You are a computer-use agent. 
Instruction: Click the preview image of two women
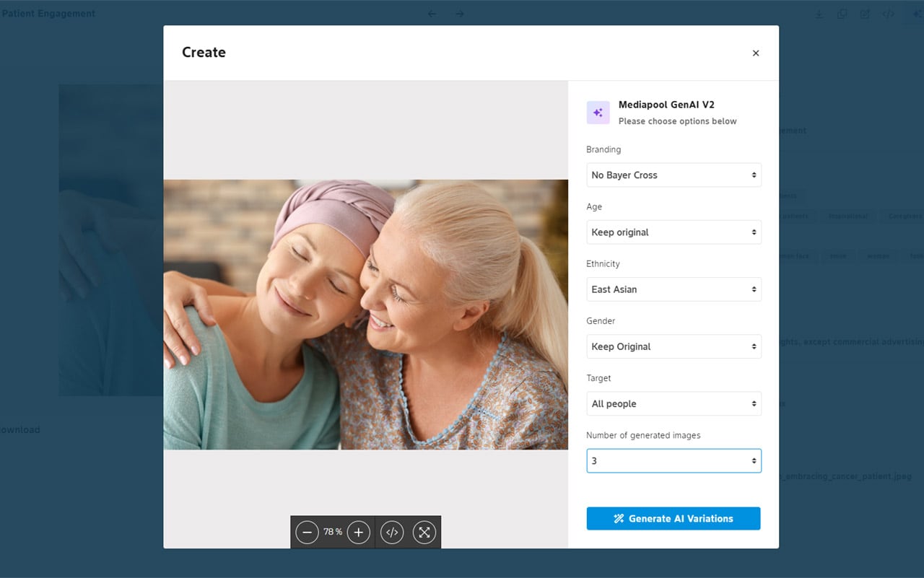(x=366, y=315)
